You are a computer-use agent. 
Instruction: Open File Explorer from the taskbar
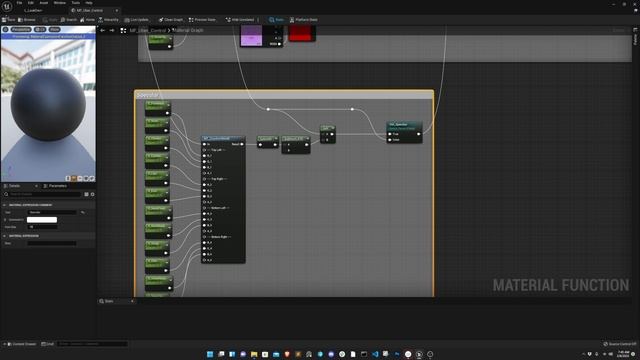point(254,354)
